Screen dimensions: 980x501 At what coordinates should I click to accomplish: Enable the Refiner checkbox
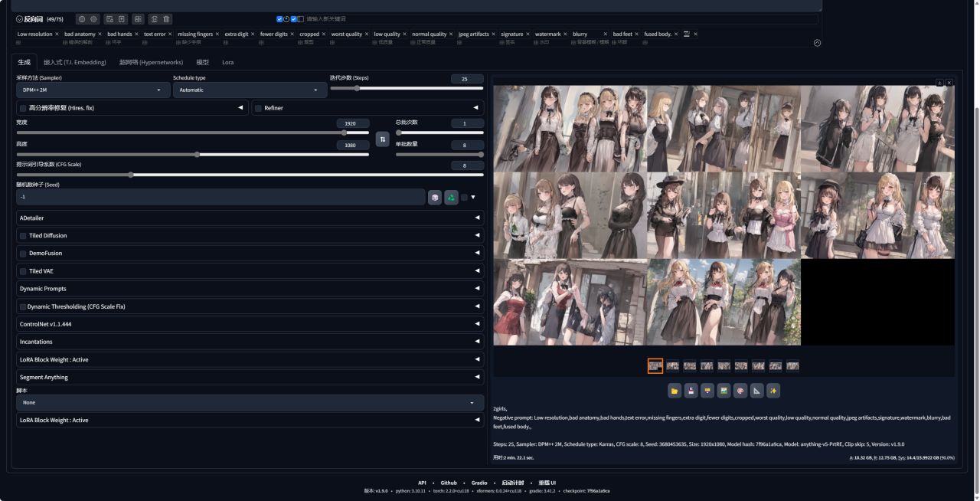[x=258, y=108]
